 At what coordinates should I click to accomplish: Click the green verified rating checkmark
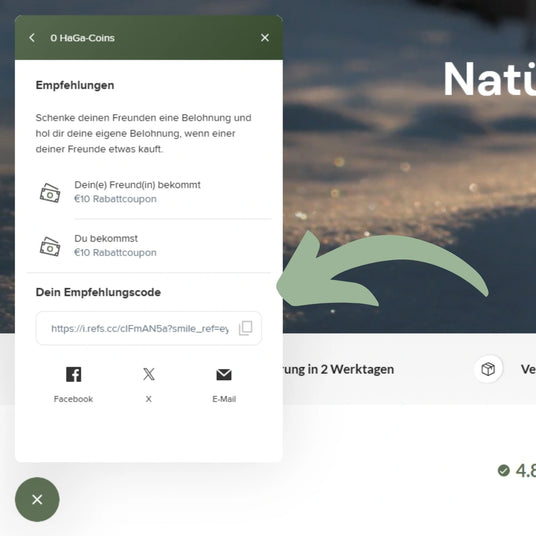(x=504, y=470)
